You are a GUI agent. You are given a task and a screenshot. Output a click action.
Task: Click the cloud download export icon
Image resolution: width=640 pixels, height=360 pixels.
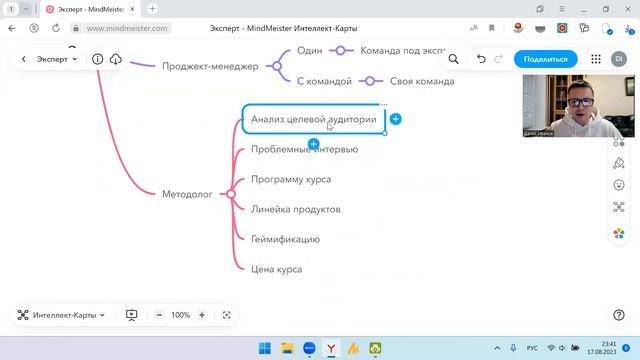coord(116,59)
